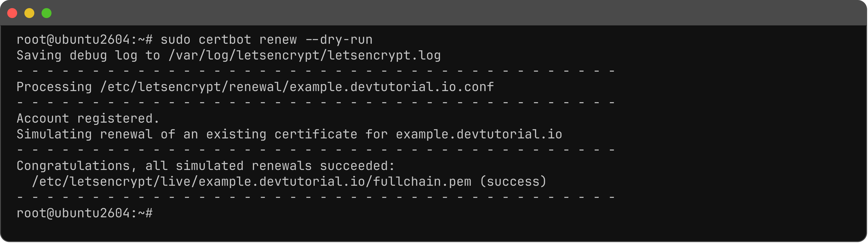Click the /var/log/letsencrypt/letsencrypt.log path
The width and height of the screenshot is (868, 243).
[305, 55]
